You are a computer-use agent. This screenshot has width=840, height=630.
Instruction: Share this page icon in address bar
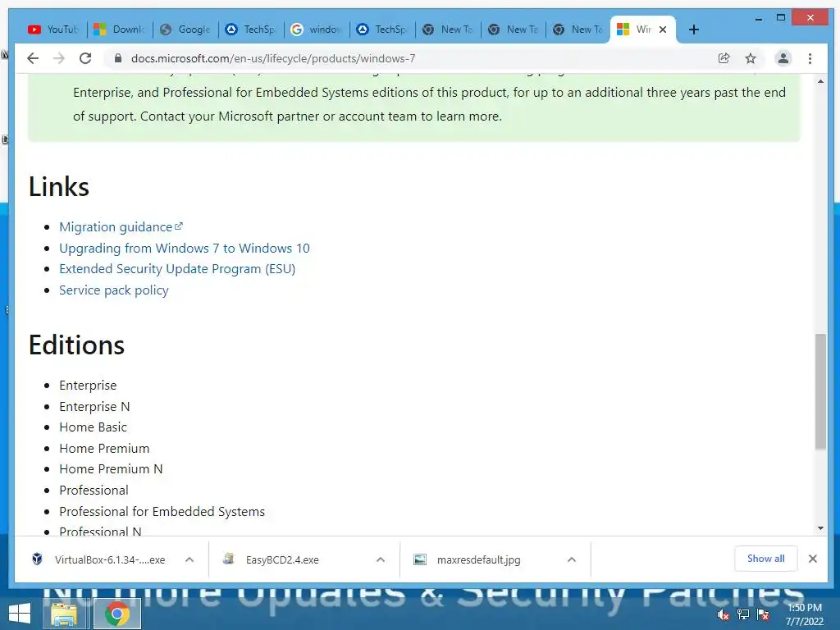(724, 58)
